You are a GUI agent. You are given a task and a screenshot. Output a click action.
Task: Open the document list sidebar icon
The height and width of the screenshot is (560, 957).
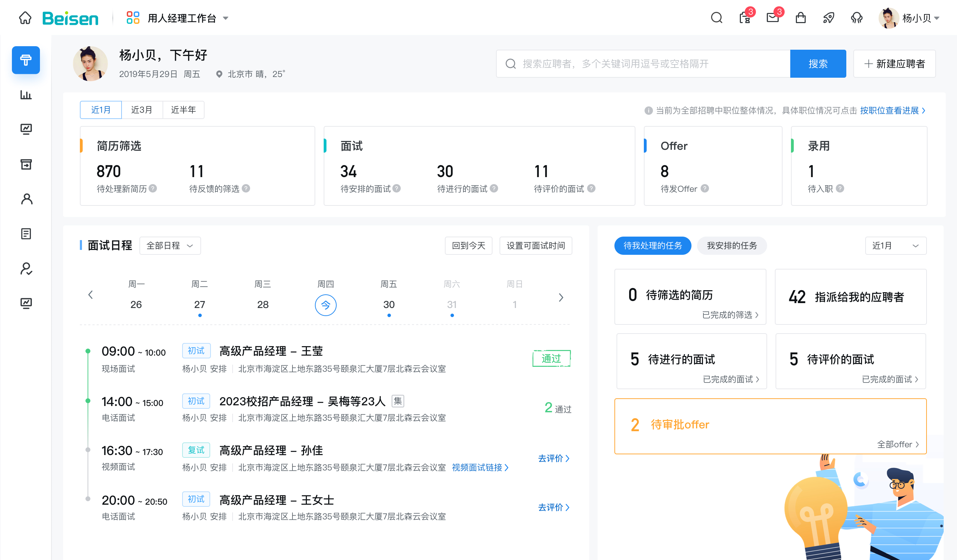[26, 234]
